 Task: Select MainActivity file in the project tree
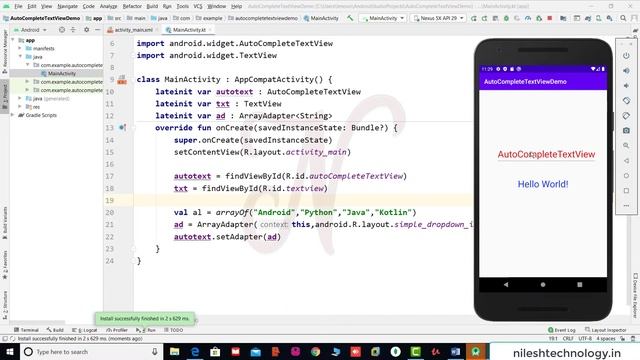(62, 73)
